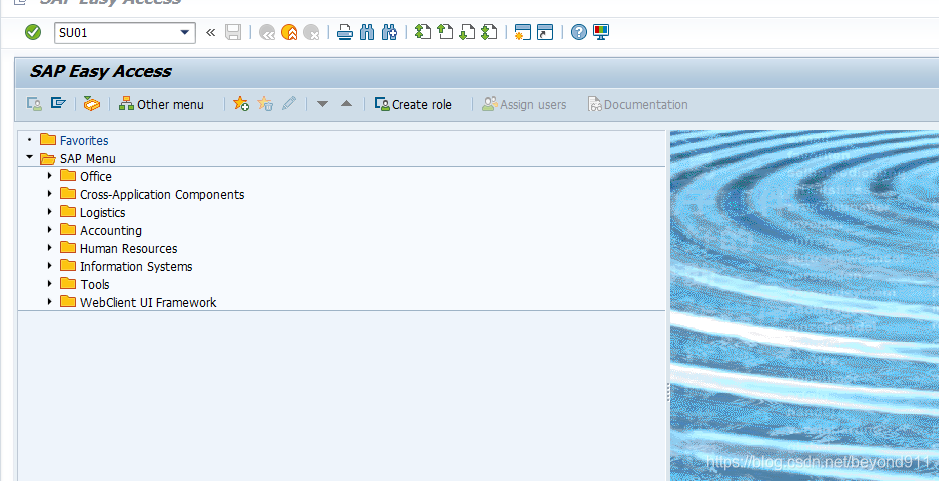Click the Create role button
The width and height of the screenshot is (939, 481).
pos(413,104)
